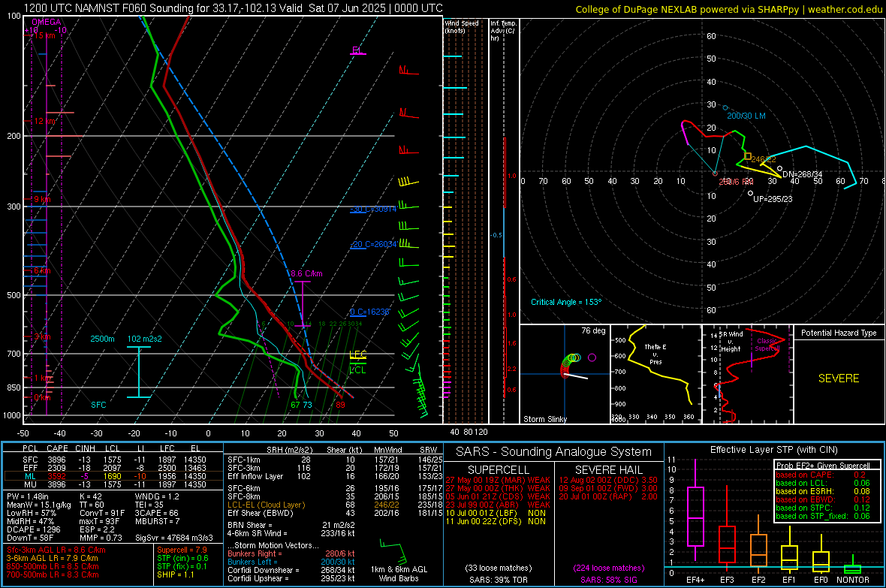The image size is (886, 588).
Task: Select the SFC parcel row in CAPE table
Action: (113, 460)
